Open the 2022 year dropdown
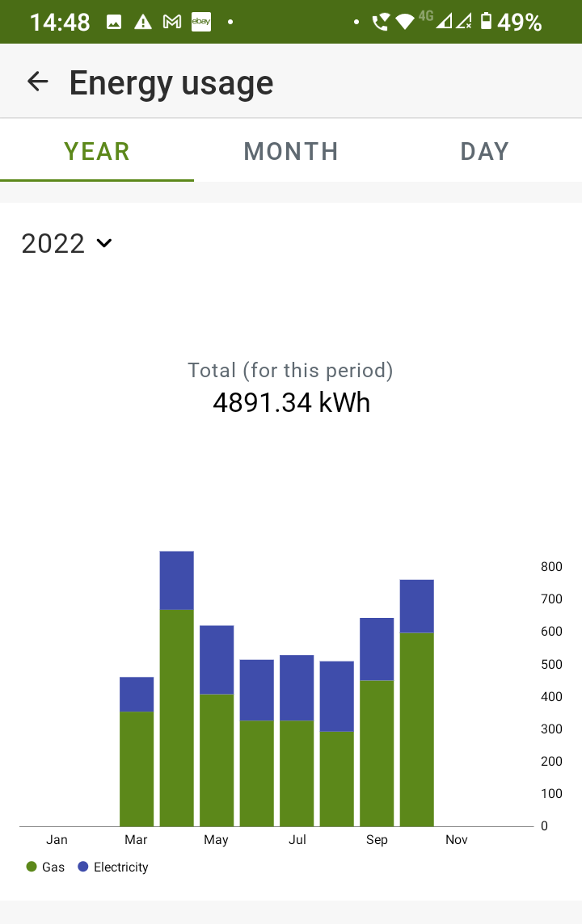Image resolution: width=582 pixels, height=924 pixels. [x=66, y=243]
